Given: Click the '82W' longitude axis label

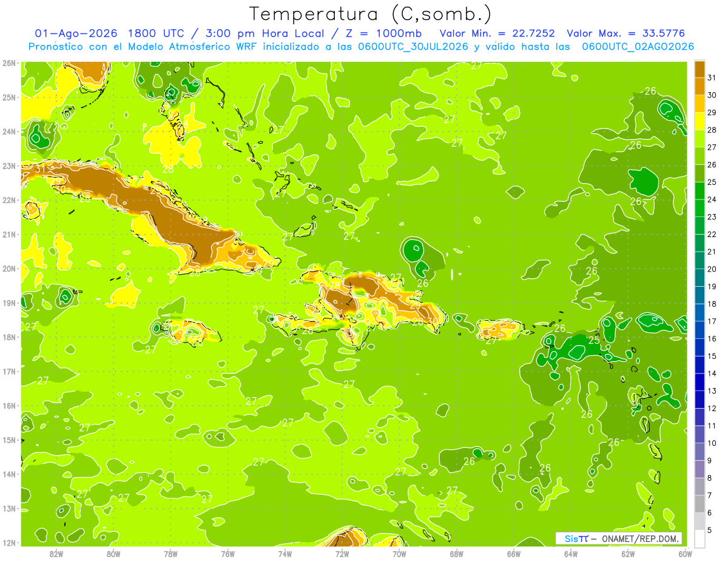Looking at the screenshot, I should [x=56, y=554].
